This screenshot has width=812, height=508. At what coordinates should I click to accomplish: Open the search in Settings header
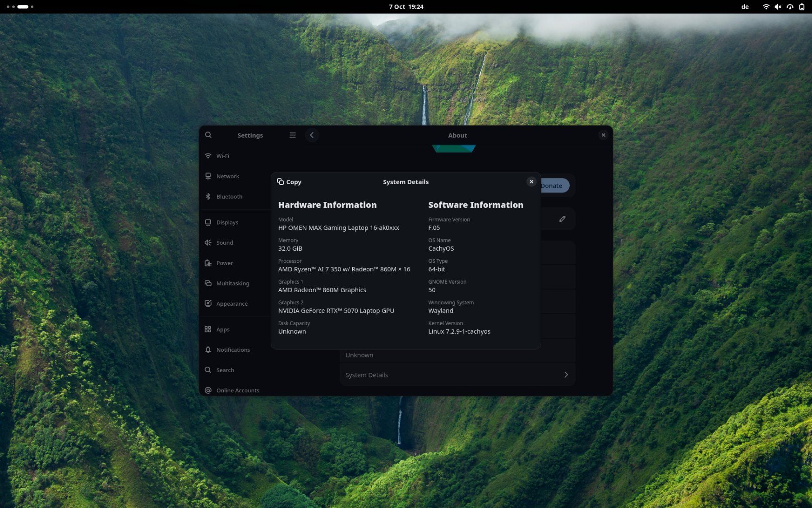click(x=208, y=135)
